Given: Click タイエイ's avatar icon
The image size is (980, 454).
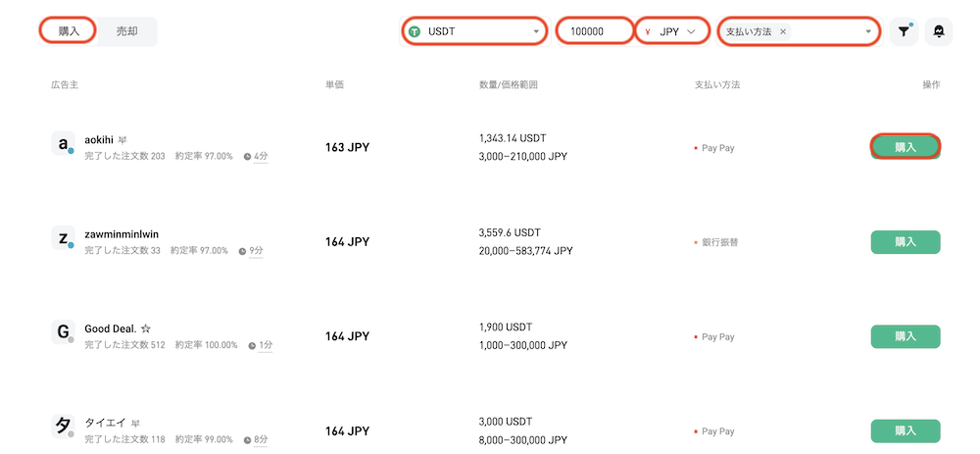Looking at the screenshot, I should 63,427.
